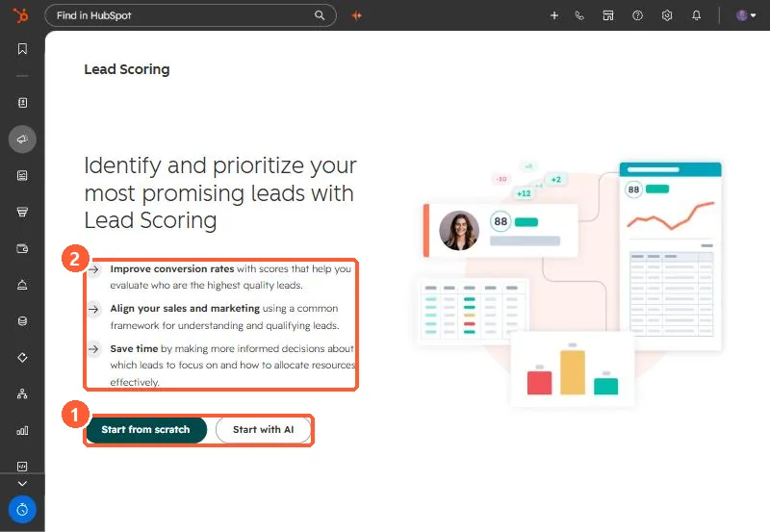The image size is (770, 532).
Task: Click the 'Align your sales and marketing' text
Action: click(185, 308)
